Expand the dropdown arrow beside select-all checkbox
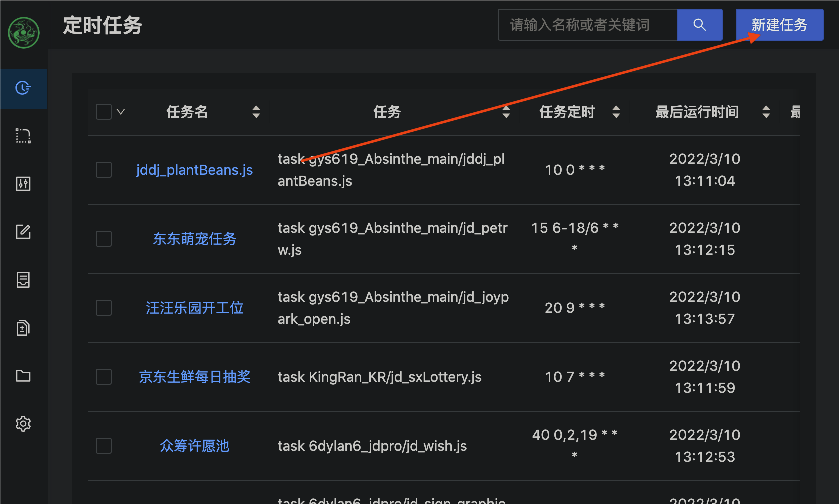The width and height of the screenshot is (839, 504). coord(121,111)
